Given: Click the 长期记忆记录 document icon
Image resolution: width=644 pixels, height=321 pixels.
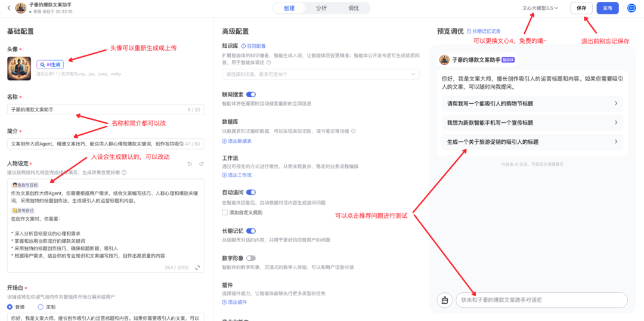Looking at the screenshot, I should tap(469, 31).
